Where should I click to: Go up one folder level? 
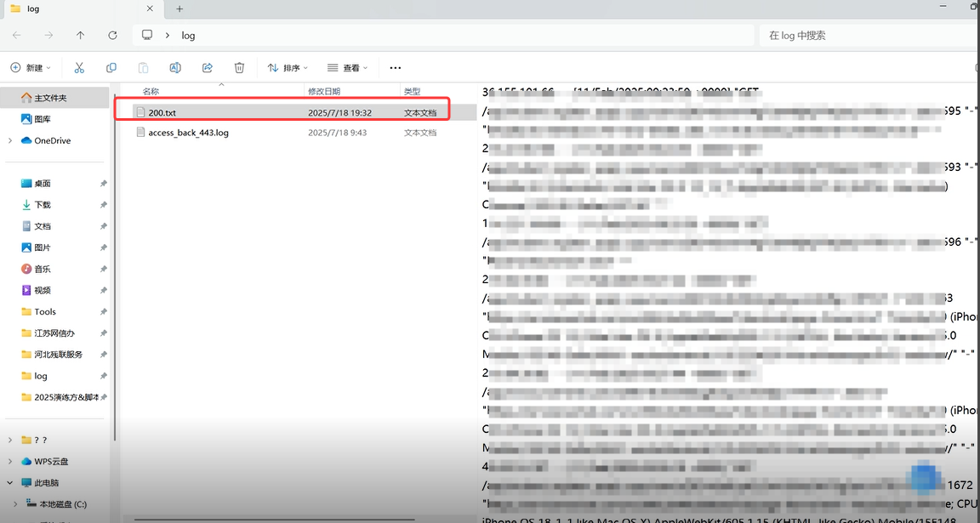pos(81,36)
